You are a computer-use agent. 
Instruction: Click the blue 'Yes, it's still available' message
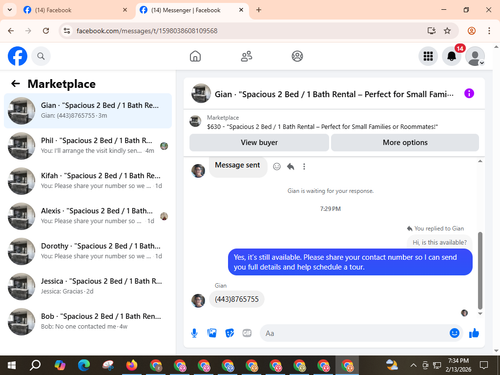pyautogui.click(x=350, y=262)
